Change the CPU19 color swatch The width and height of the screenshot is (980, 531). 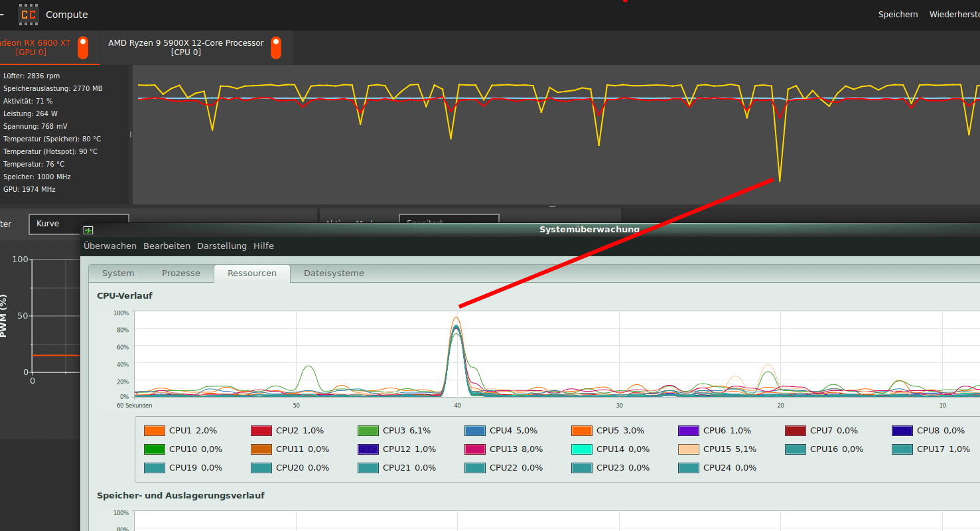[x=155, y=468]
